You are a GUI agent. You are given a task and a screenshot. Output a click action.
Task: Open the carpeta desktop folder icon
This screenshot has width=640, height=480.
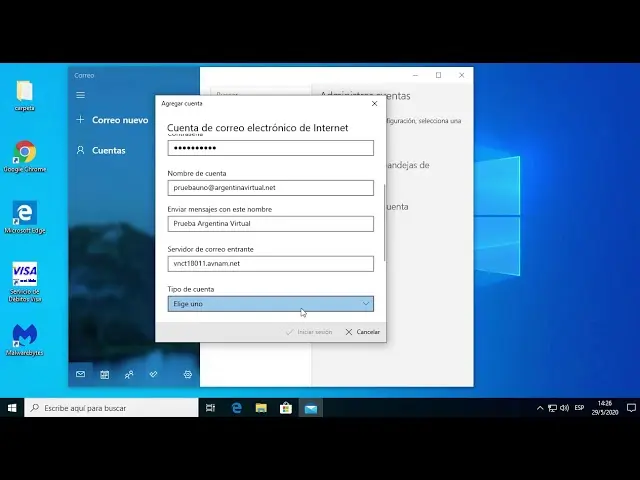coord(24,96)
